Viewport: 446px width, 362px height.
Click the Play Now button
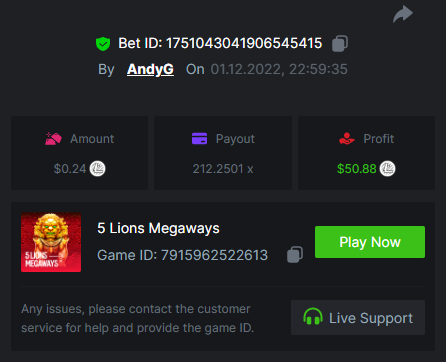point(370,242)
